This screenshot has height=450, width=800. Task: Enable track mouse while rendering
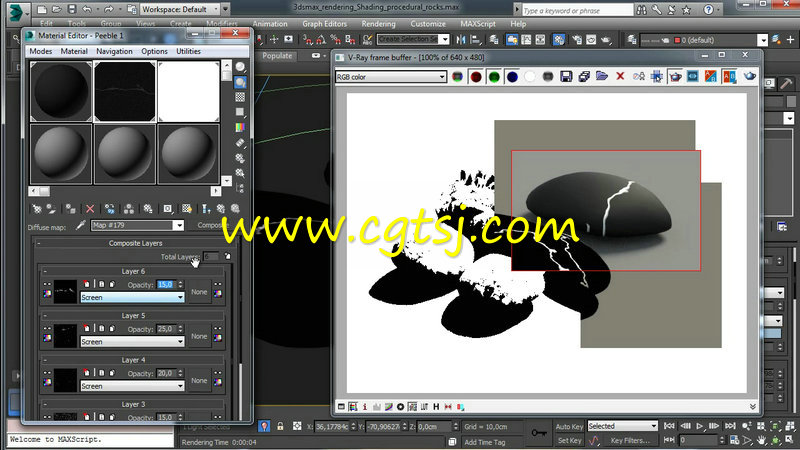[657, 77]
